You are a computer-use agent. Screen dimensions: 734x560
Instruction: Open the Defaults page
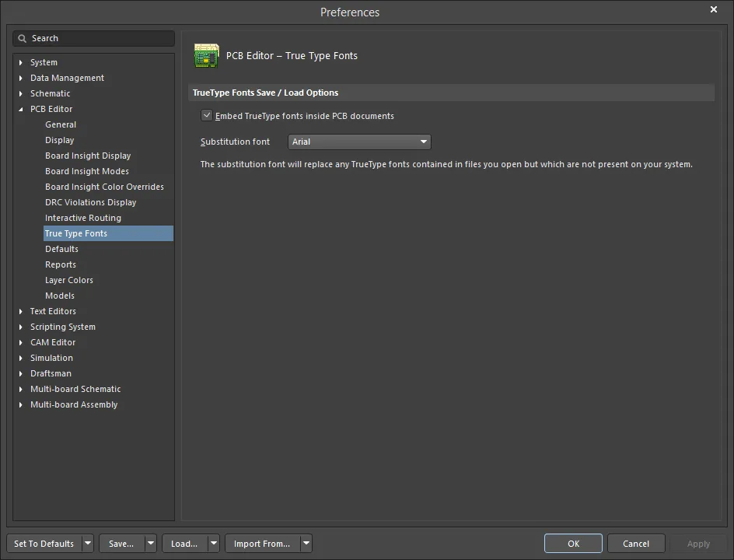click(x=61, y=249)
